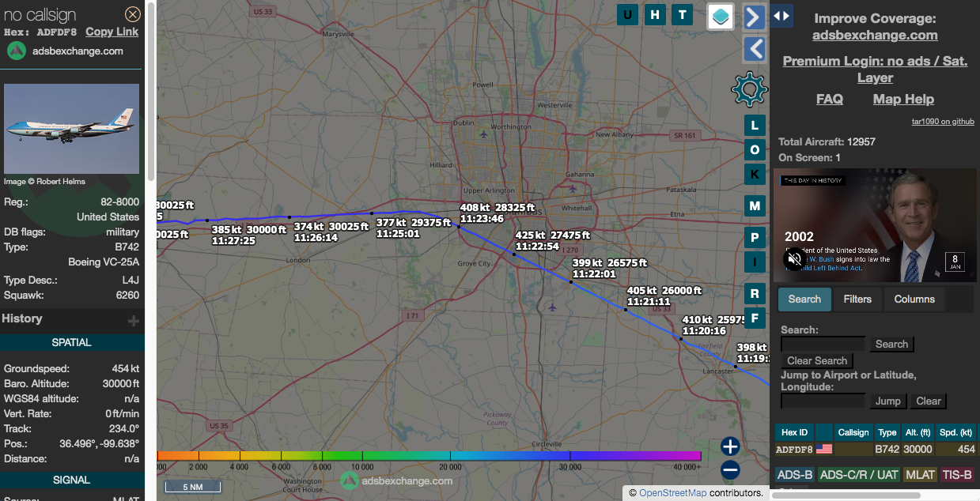Toggle the L map button

(x=755, y=126)
